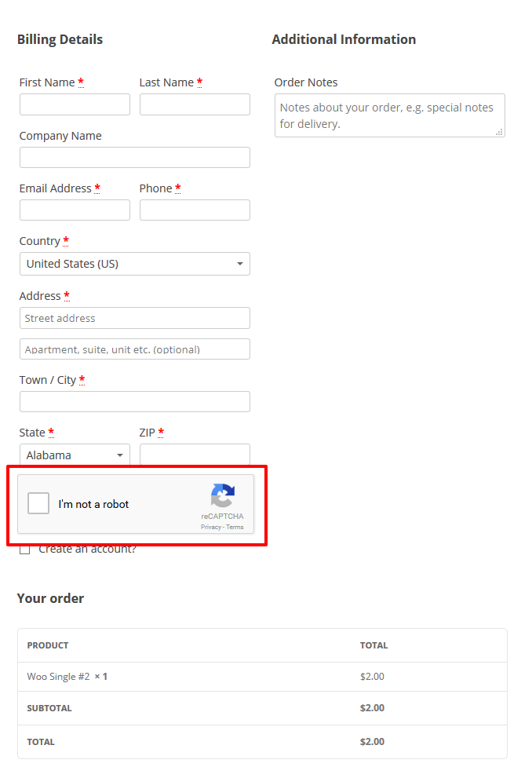Select the Email Address field
This screenshot has height=778, width=532.
point(75,210)
